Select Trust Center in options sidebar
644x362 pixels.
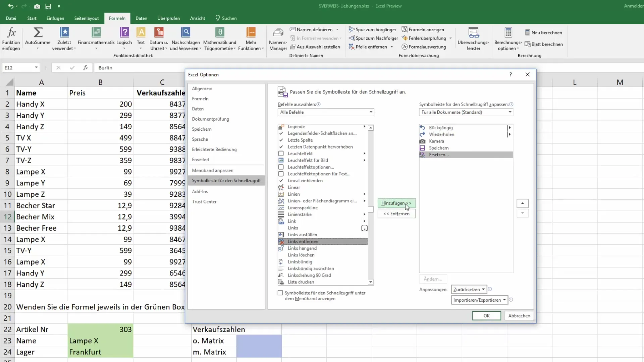pyautogui.click(x=226, y=202)
